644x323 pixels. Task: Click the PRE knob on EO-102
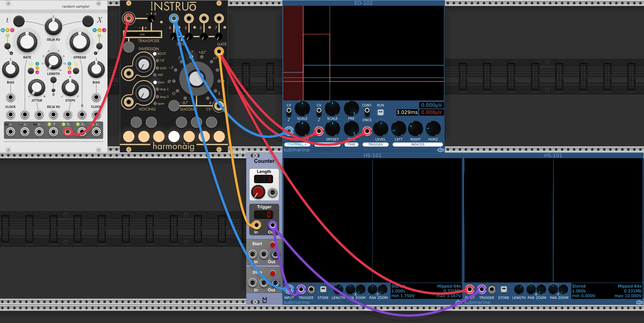pyautogui.click(x=351, y=108)
